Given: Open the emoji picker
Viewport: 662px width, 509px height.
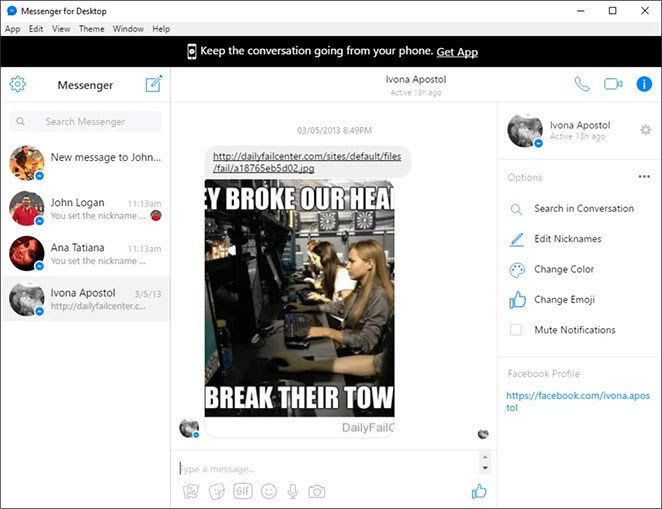Looking at the screenshot, I should coord(269,491).
